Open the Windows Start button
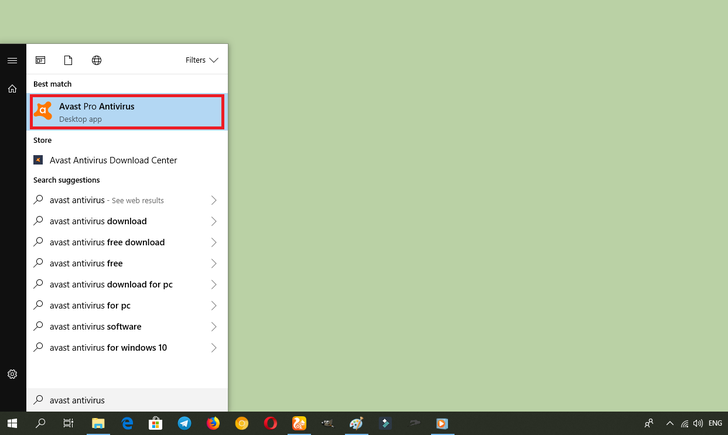 click(13, 423)
